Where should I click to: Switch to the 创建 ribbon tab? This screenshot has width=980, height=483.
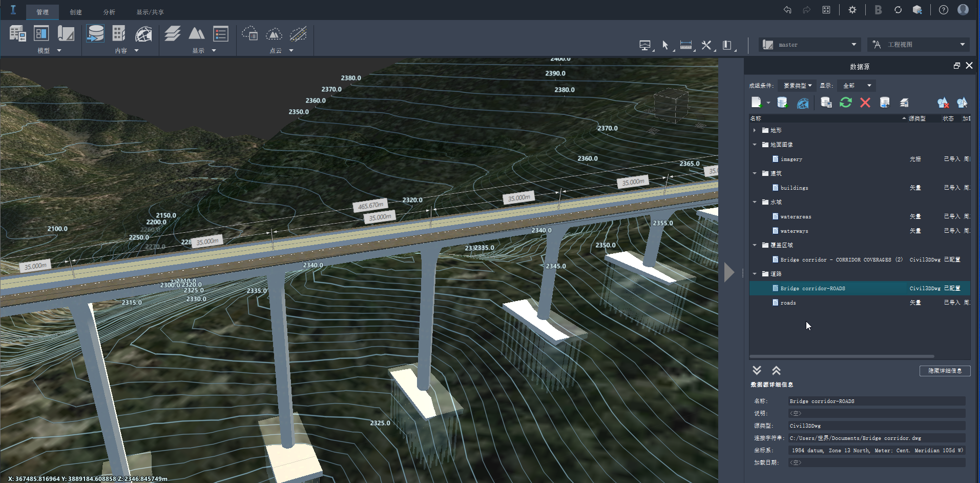76,12
